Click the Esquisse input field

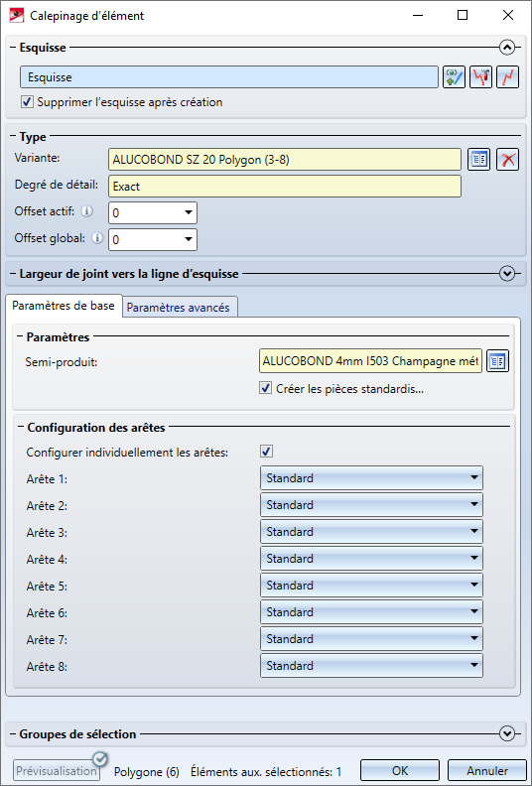coord(229,77)
